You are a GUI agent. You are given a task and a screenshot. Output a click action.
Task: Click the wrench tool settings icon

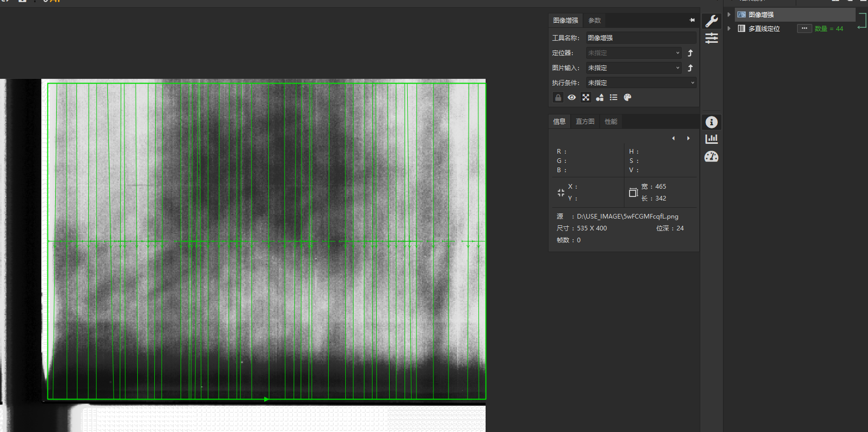point(712,21)
